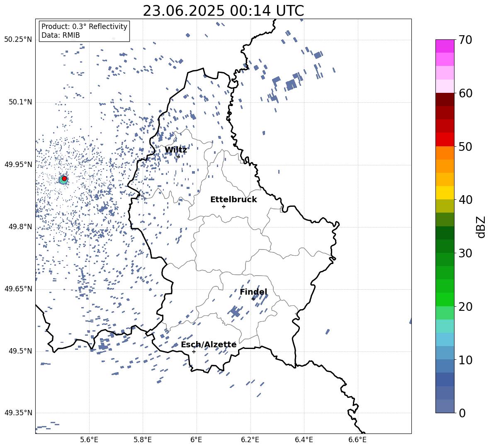Click the colorbar tick label 50

pyautogui.click(x=465, y=146)
